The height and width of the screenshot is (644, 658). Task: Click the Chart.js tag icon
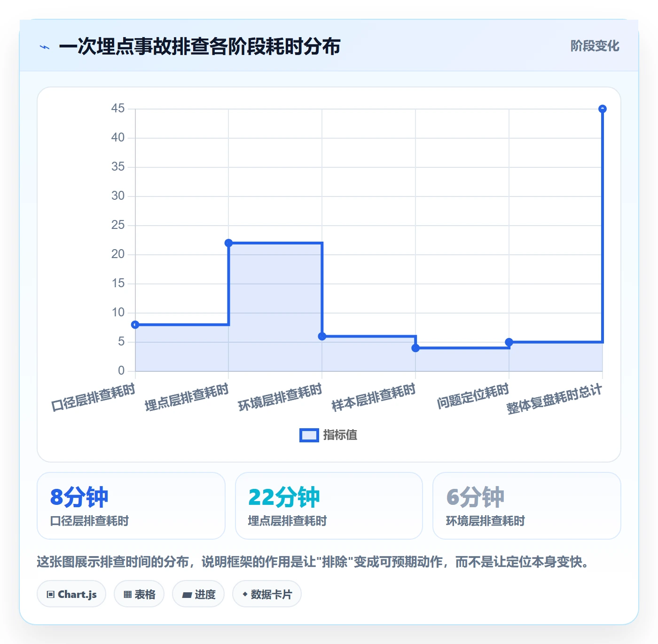click(51, 595)
